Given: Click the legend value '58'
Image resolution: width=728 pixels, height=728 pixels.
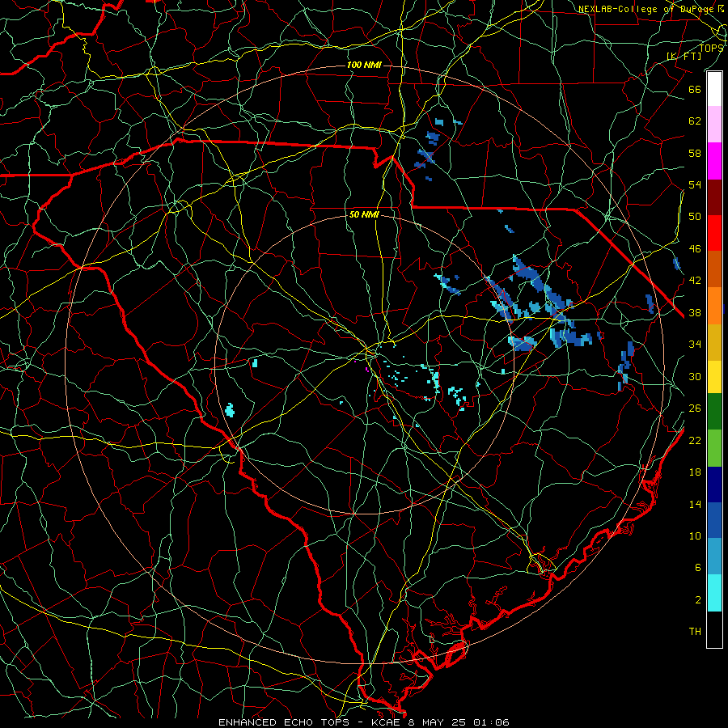Looking at the screenshot, I should pos(695,153).
